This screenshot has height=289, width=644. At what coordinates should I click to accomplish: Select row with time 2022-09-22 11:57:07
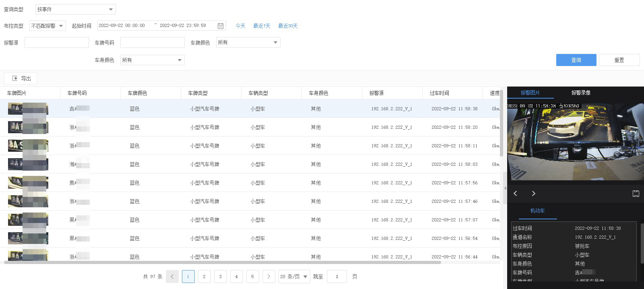pos(250,220)
